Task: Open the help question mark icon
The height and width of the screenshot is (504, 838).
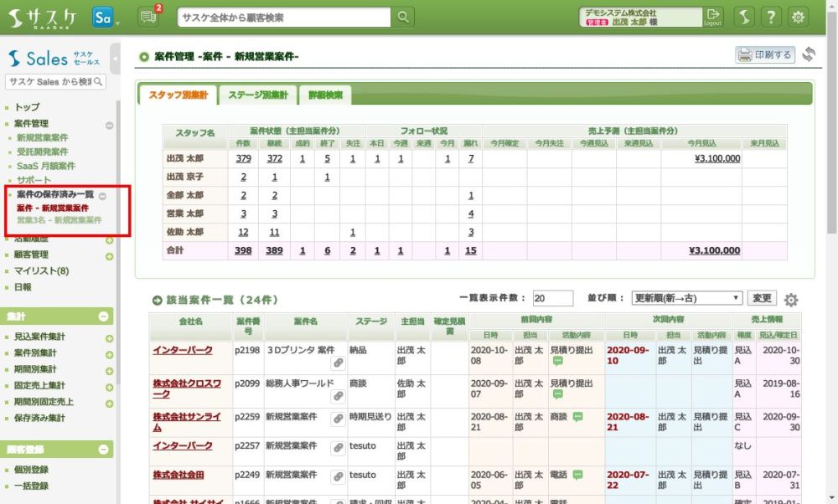Action: pos(771,17)
